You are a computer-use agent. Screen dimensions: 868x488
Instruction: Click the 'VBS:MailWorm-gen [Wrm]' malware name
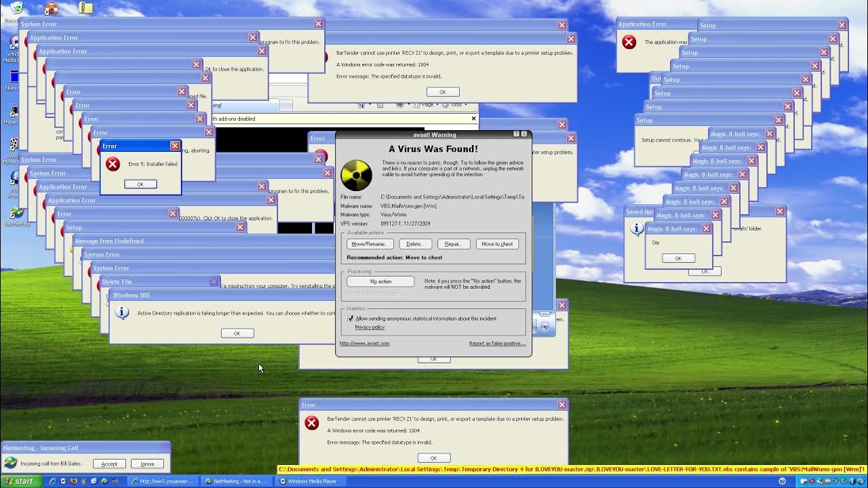click(x=408, y=206)
